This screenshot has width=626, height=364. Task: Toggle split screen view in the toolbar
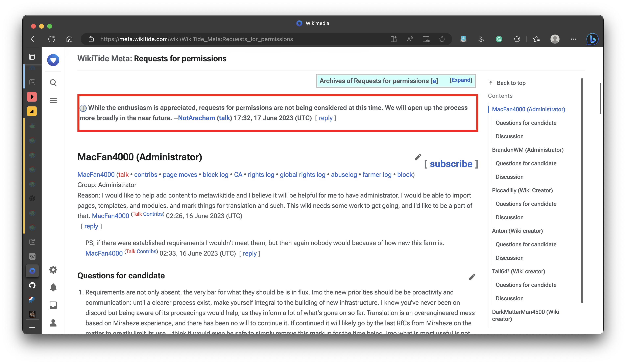pos(393,39)
